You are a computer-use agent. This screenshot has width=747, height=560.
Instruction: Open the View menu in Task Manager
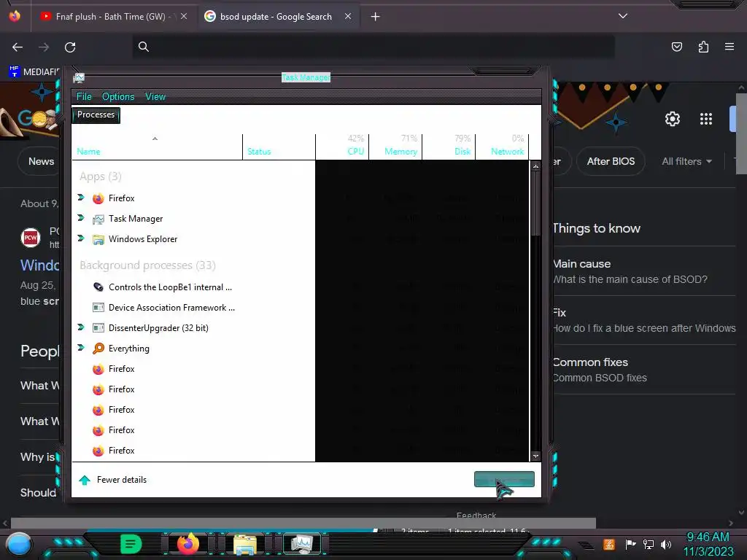155,97
